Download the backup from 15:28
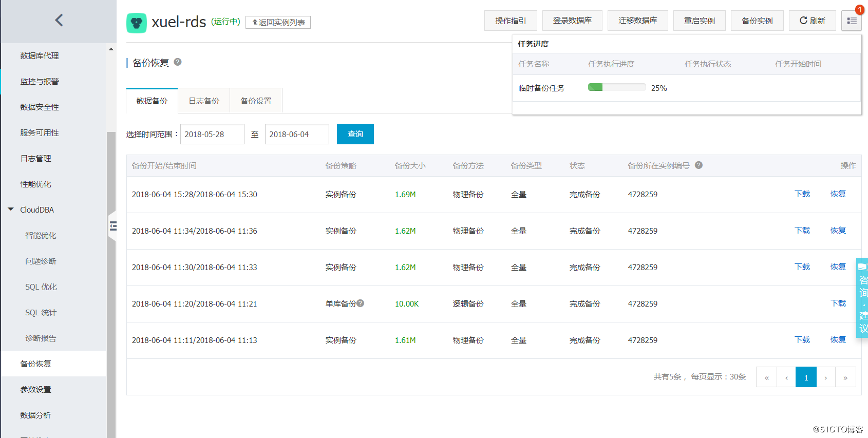Screen dimensions: 868x438 802,194
